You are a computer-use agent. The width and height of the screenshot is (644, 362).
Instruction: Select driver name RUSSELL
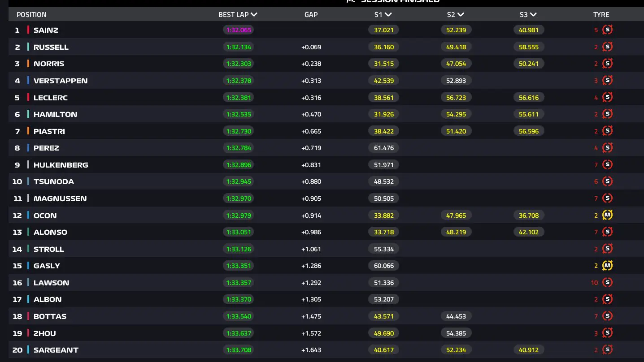point(51,47)
